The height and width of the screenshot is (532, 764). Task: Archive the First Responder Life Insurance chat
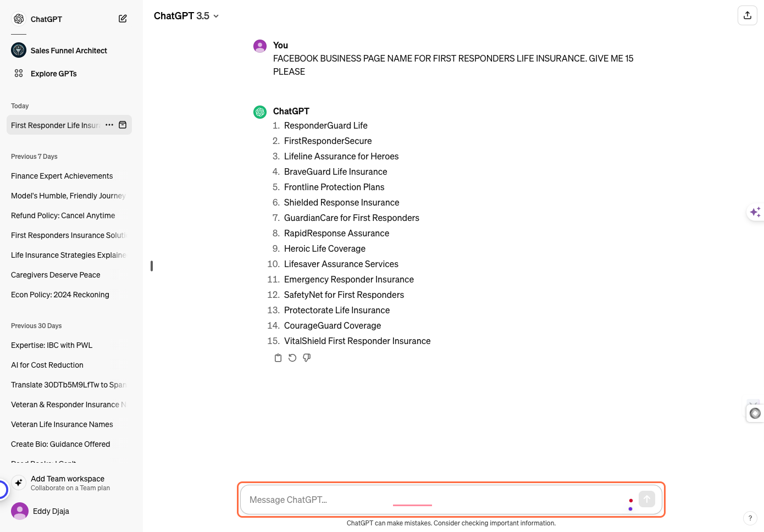(123, 125)
